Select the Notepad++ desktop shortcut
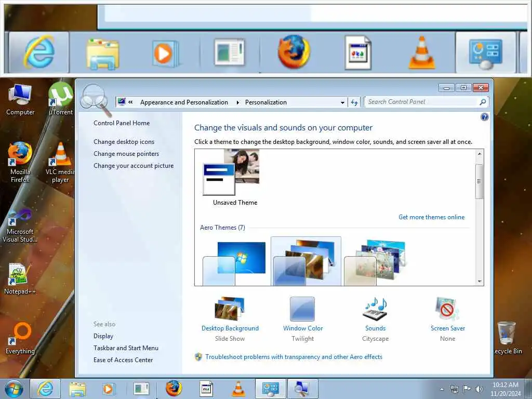The width and height of the screenshot is (532, 399). coord(20,279)
